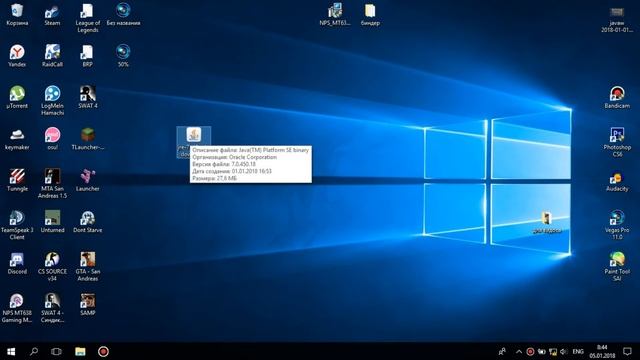Open the TeamSpeak 3 Client shortcut

click(x=17, y=225)
